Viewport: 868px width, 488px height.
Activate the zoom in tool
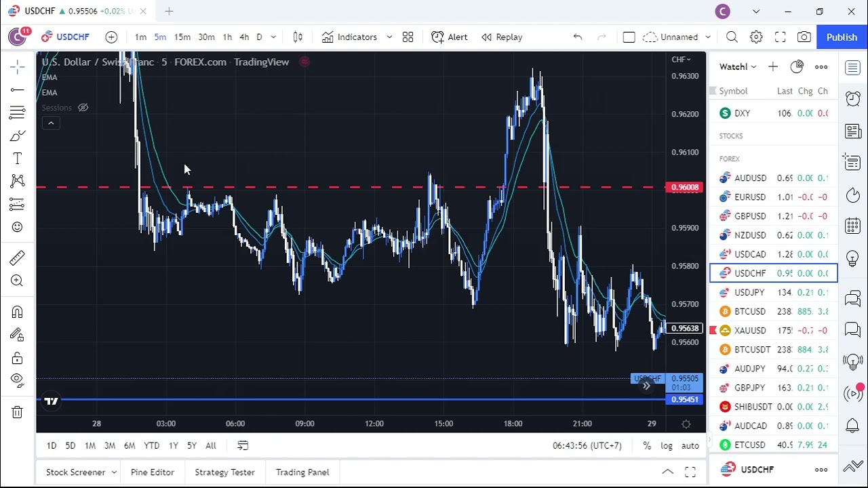[x=18, y=281]
